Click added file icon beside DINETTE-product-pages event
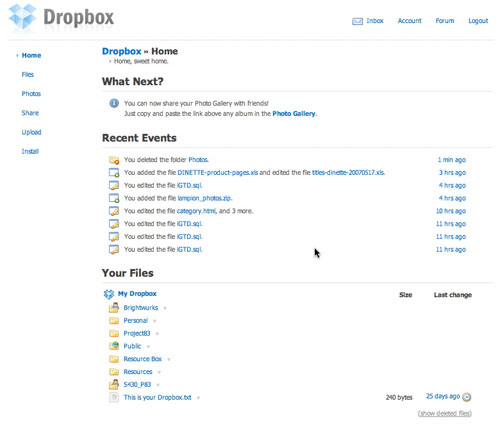 114,173
